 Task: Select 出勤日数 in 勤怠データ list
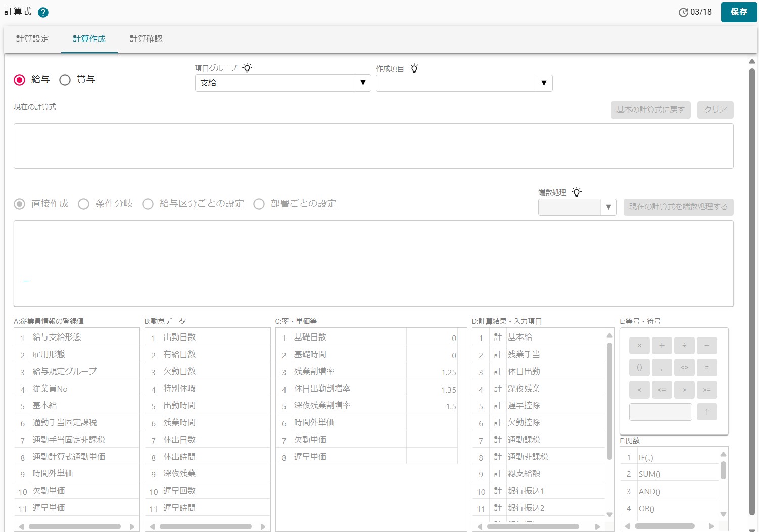pyautogui.click(x=208, y=337)
